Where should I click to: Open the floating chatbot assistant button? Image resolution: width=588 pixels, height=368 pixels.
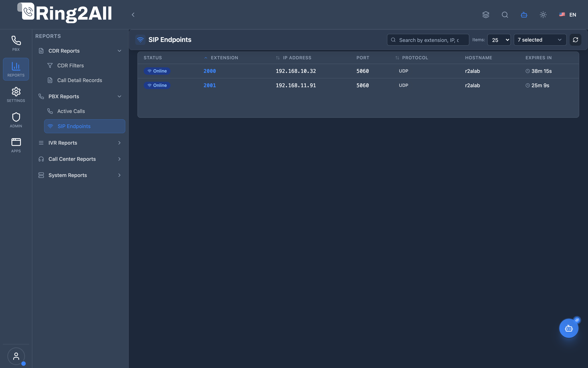click(569, 328)
